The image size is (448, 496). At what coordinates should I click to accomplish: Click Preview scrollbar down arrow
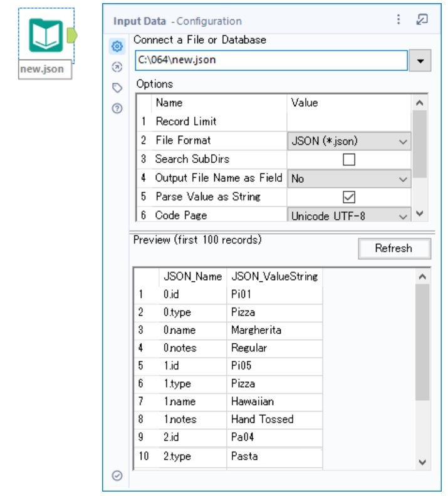[422, 462]
